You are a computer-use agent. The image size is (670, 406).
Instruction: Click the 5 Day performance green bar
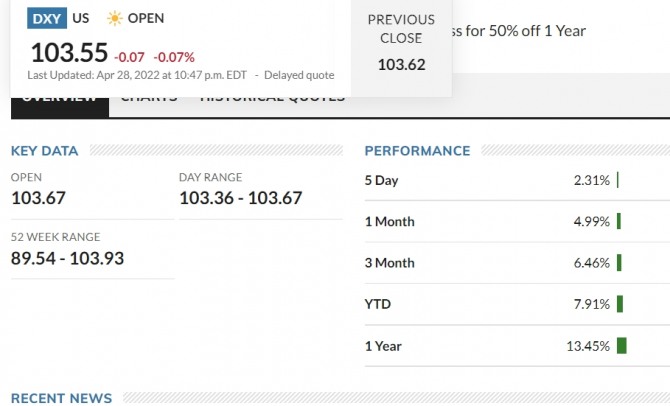pyautogui.click(x=618, y=180)
